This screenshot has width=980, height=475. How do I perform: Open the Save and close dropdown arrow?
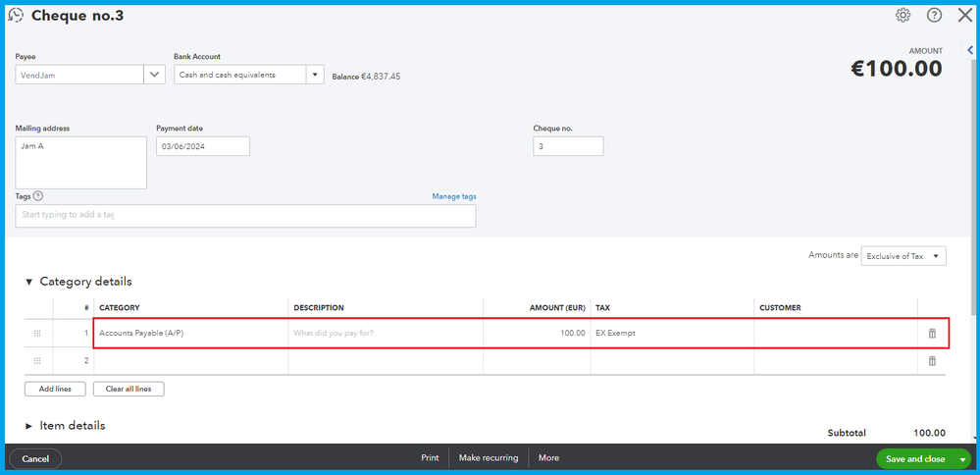962,459
